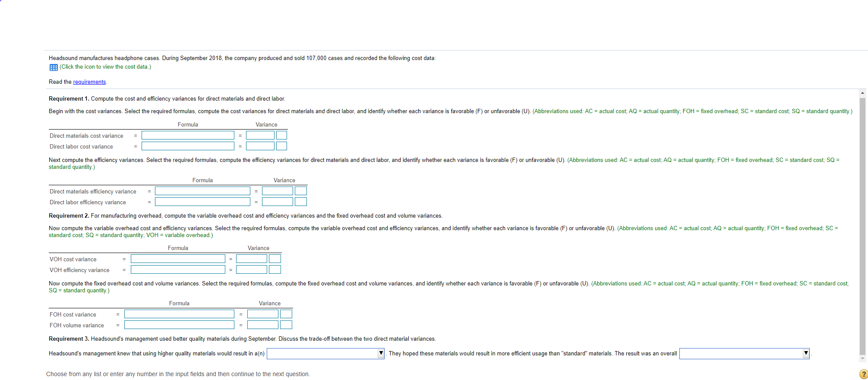Select VOH cost variance formula field
The height and width of the screenshot is (380, 868).
pos(178,259)
